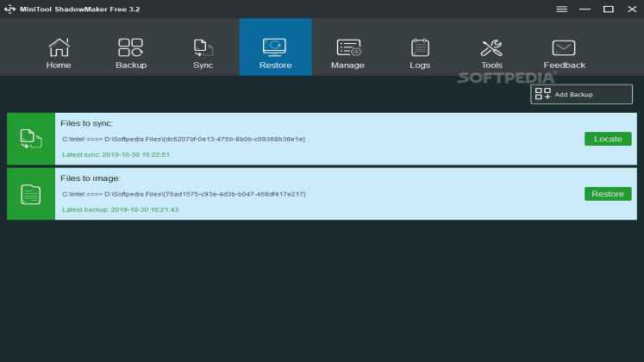
Task: Click the Latest backup timestamp text
Action: [x=120, y=209]
